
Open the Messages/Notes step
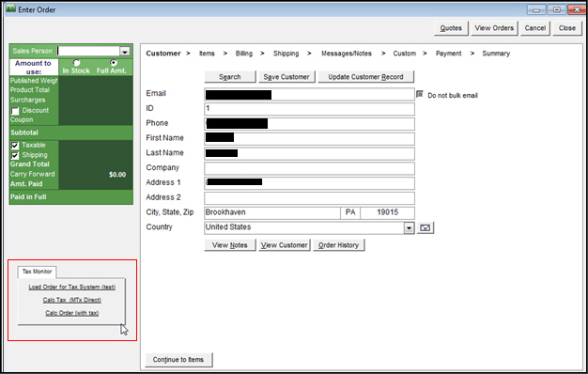[x=346, y=54]
